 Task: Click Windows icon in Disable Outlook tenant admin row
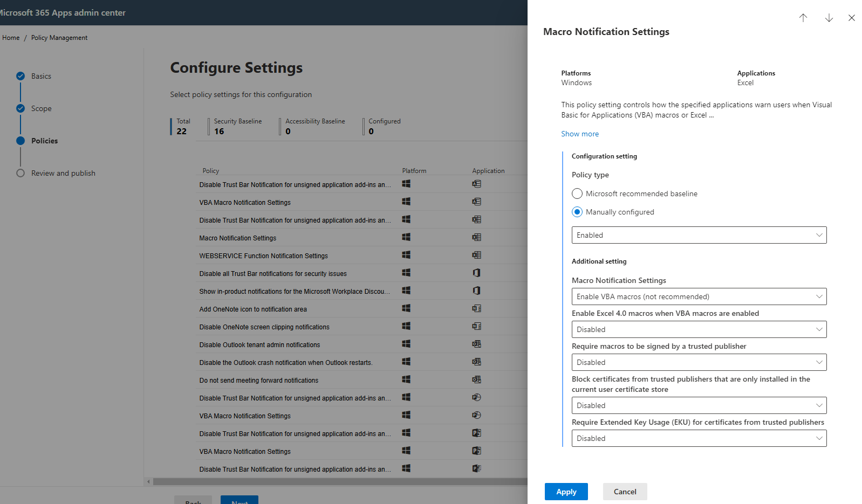tap(406, 344)
